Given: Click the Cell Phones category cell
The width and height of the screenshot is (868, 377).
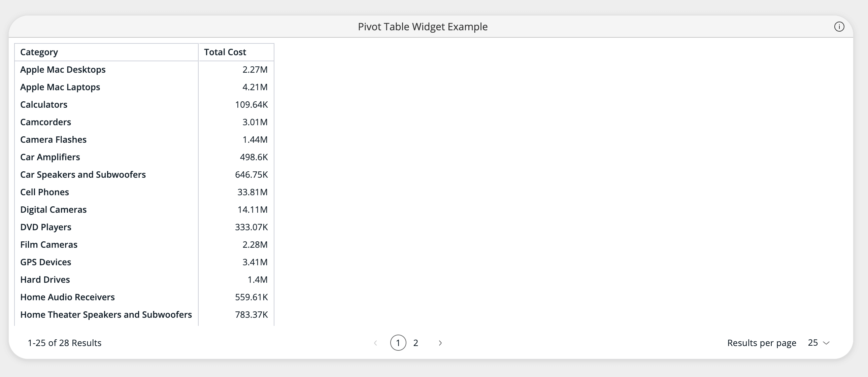Looking at the screenshot, I should 44,192.
